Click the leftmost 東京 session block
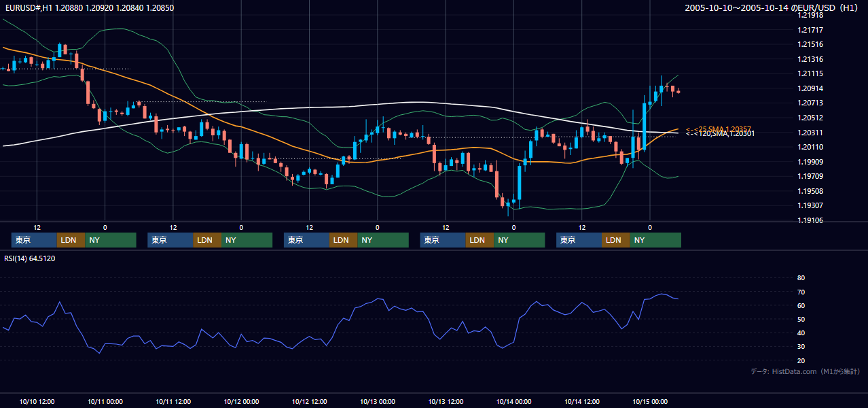The image size is (868, 408). click(34, 240)
